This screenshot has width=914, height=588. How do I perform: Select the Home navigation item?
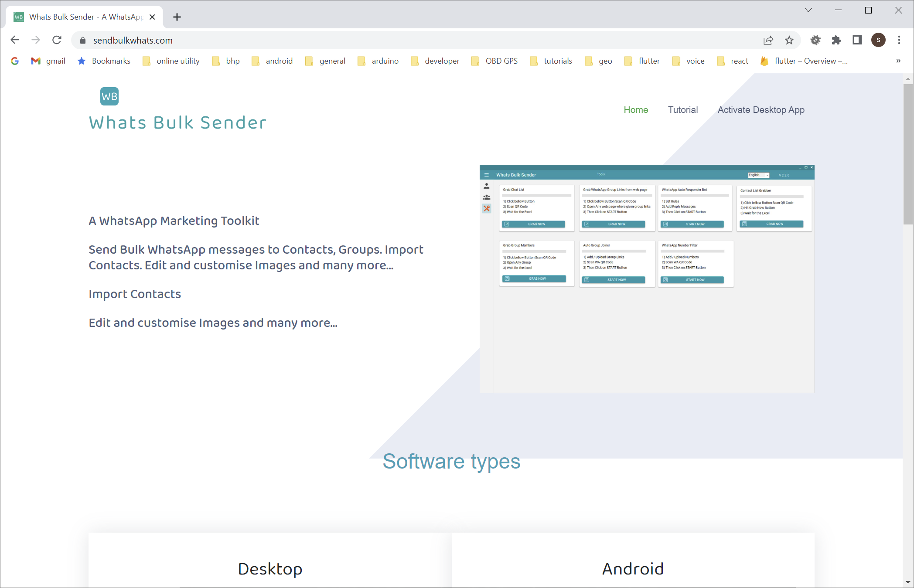click(635, 110)
